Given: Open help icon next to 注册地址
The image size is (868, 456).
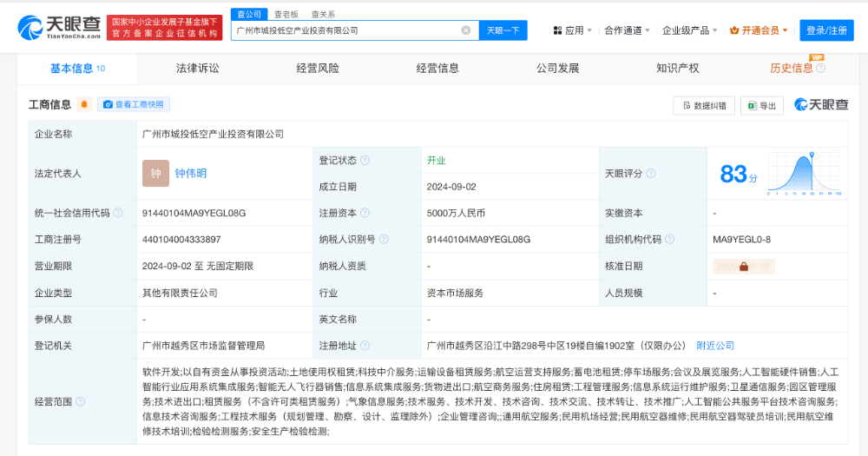Looking at the screenshot, I should [365, 345].
